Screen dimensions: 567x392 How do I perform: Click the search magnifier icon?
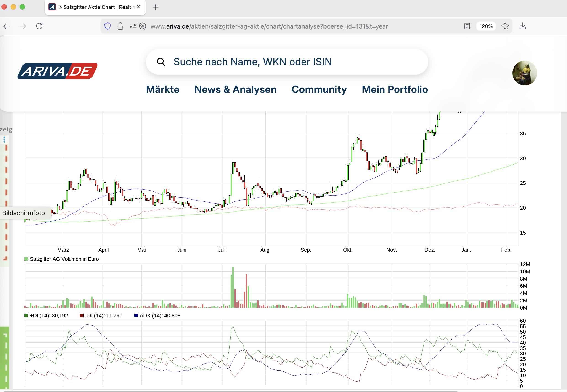click(x=161, y=62)
